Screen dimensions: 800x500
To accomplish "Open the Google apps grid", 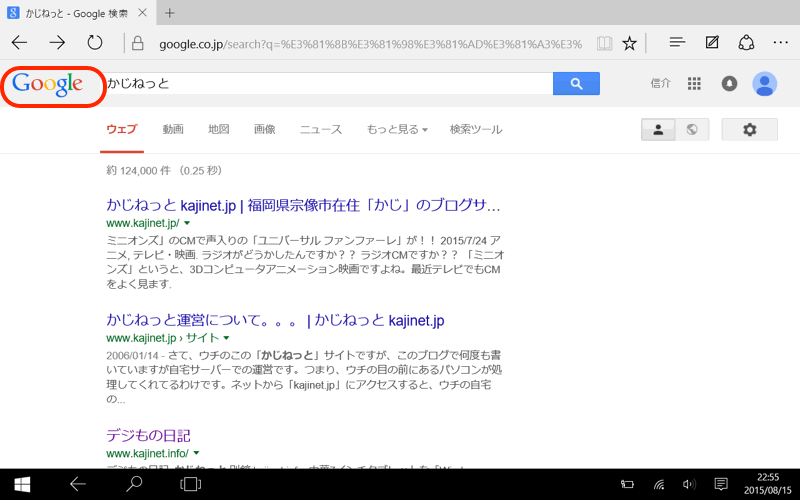I will (694, 84).
